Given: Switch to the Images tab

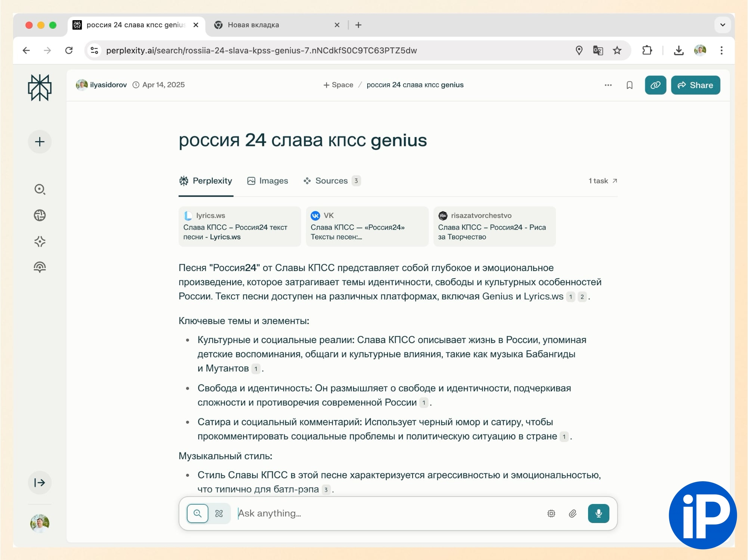Looking at the screenshot, I should coord(268,181).
